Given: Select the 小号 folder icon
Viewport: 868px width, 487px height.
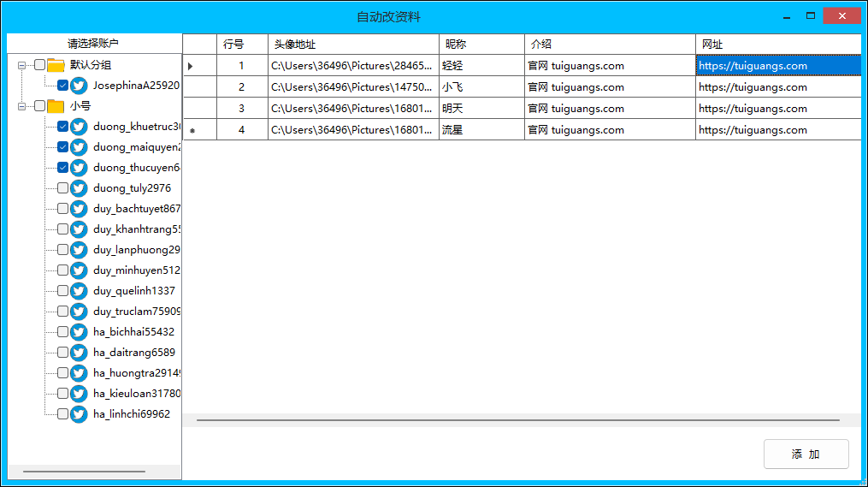Looking at the screenshot, I should click(56, 106).
